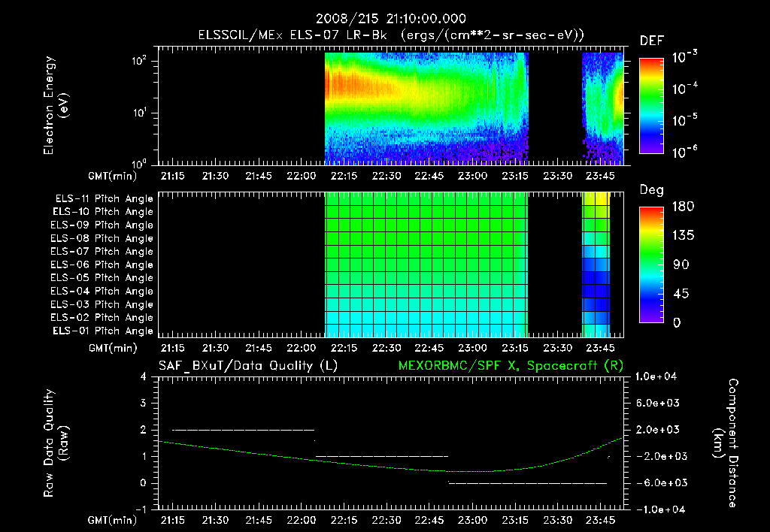Click the 'ELS-07 Pitch Angle' row label
Screen dimensions: 770x532
coord(102,252)
